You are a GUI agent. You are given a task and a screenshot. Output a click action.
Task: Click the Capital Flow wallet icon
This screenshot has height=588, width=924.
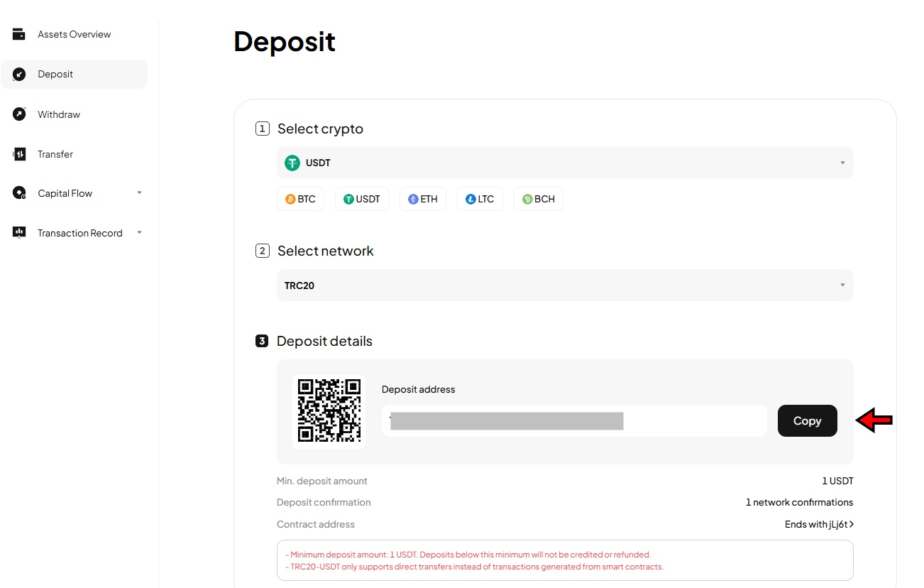(19, 192)
